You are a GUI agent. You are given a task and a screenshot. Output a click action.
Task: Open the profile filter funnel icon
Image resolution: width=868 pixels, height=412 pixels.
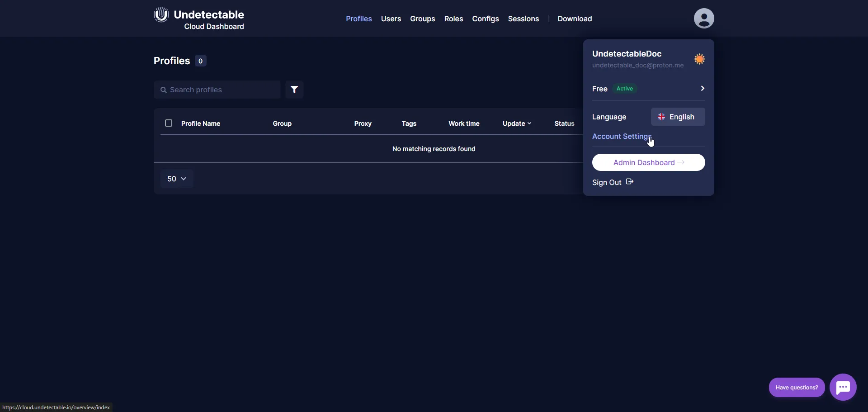[x=294, y=90]
